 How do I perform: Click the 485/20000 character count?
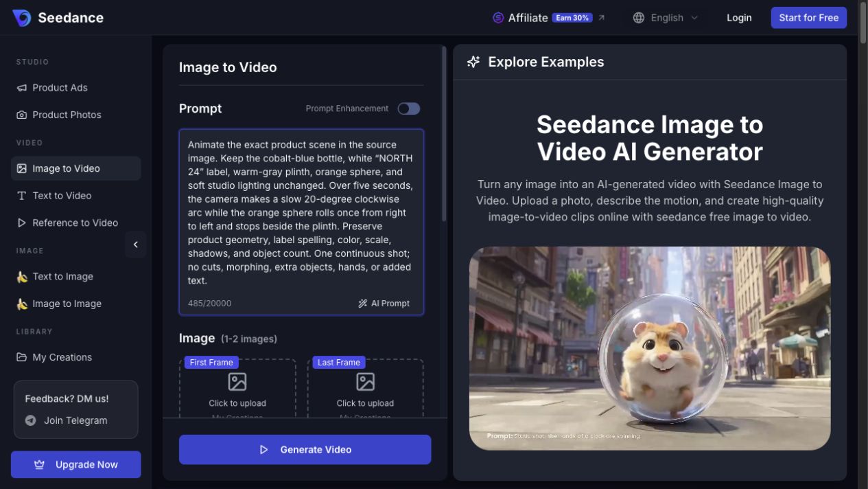(210, 304)
